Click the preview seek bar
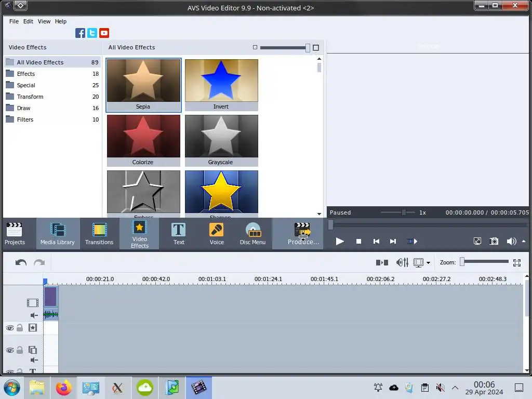The height and width of the screenshot is (399, 532). click(x=428, y=224)
